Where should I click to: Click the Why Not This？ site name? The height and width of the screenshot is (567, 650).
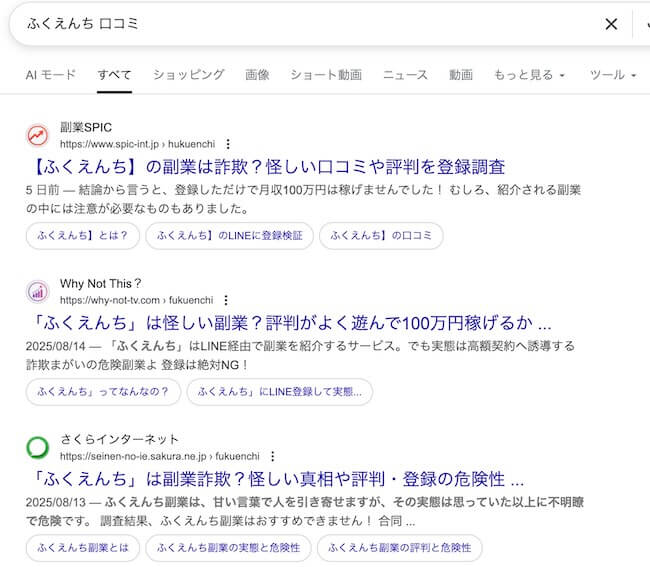pyautogui.click(x=101, y=284)
